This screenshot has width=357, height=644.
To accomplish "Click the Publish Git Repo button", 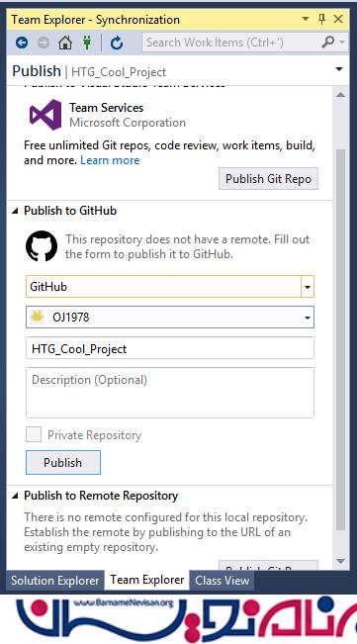I will (x=268, y=179).
